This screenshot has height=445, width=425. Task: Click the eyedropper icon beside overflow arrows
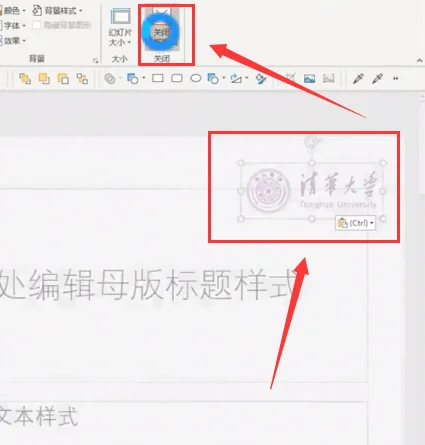pyautogui.click(x=377, y=79)
